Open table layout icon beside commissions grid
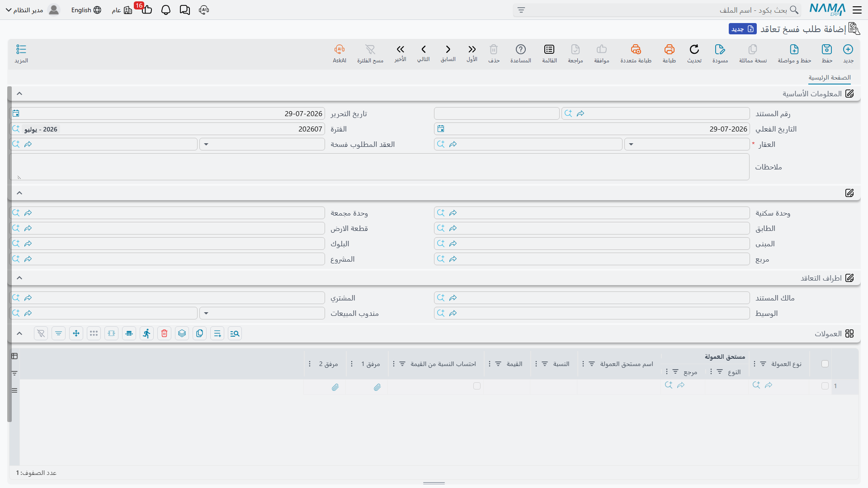 tap(14, 356)
